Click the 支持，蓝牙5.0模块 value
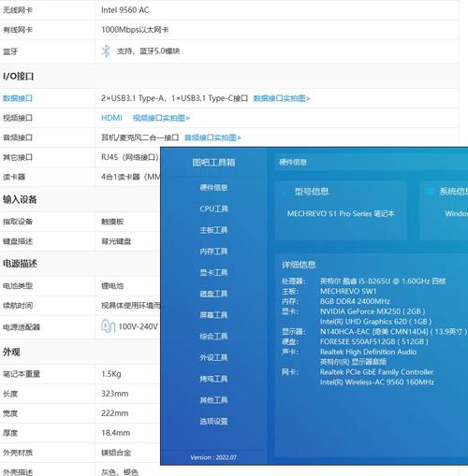Image resolution: width=468 pixels, height=476 pixels. [148, 50]
